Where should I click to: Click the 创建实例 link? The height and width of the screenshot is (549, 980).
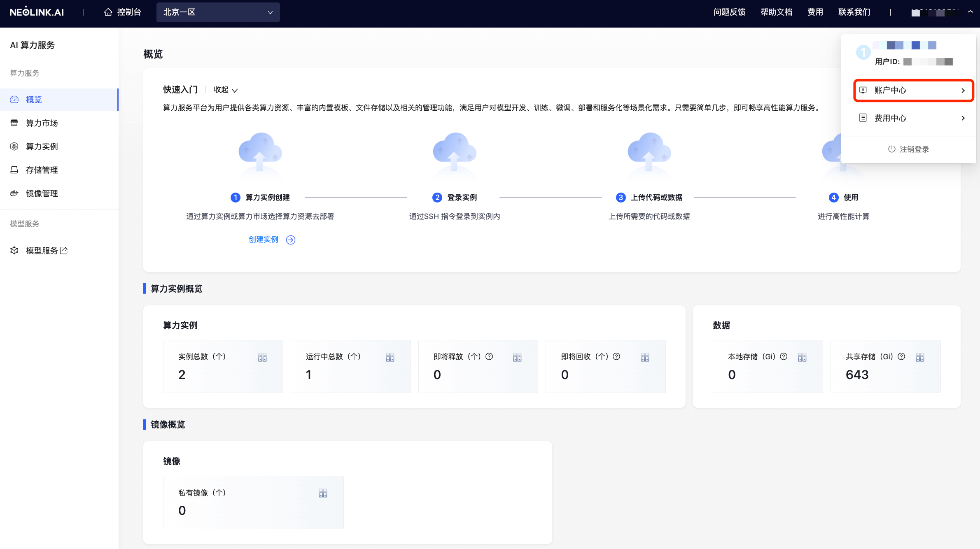[264, 239]
